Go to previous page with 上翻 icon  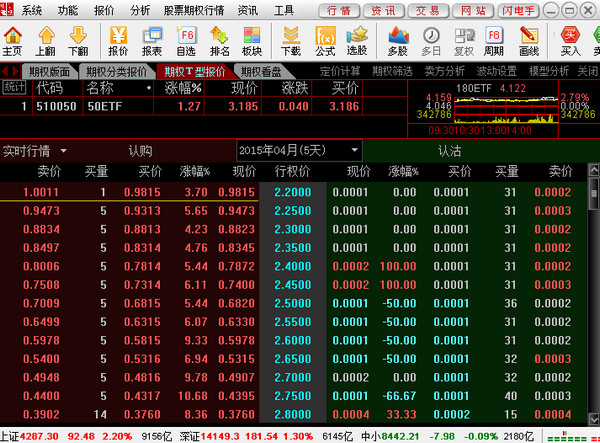pos(45,40)
